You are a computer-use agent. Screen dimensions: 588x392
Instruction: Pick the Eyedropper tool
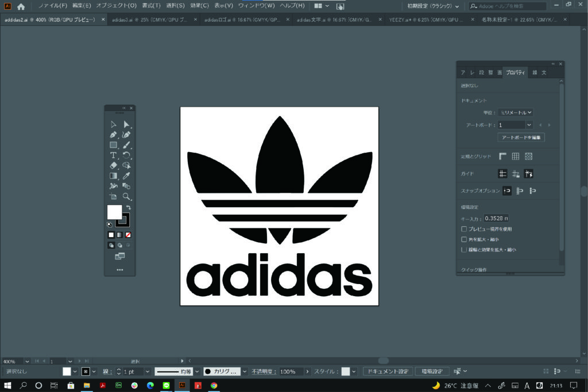pyautogui.click(x=126, y=176)
